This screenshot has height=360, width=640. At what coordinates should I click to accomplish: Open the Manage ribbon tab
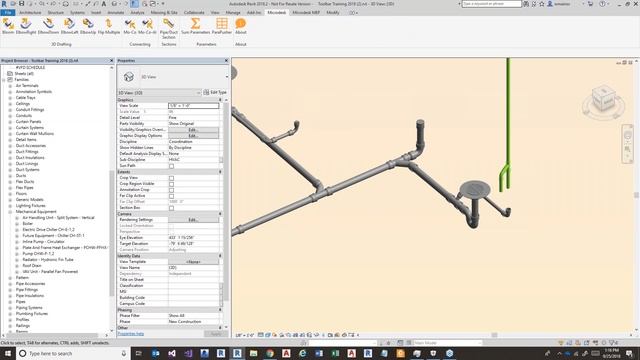pos(233,13)
